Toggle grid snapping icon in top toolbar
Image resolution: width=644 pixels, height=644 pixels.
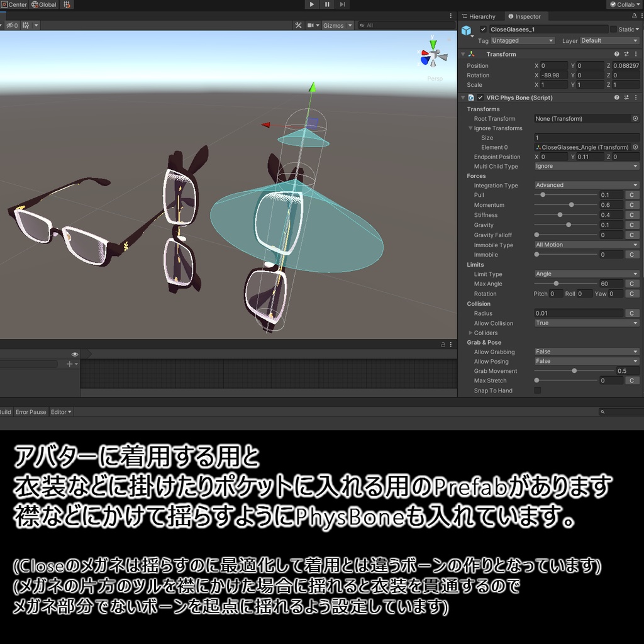(67, 4)
